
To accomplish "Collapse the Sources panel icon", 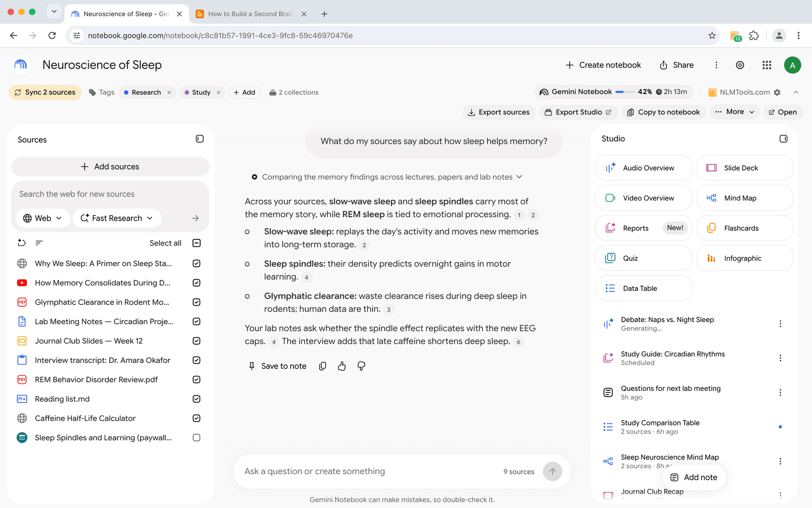I will pos(200,139).
